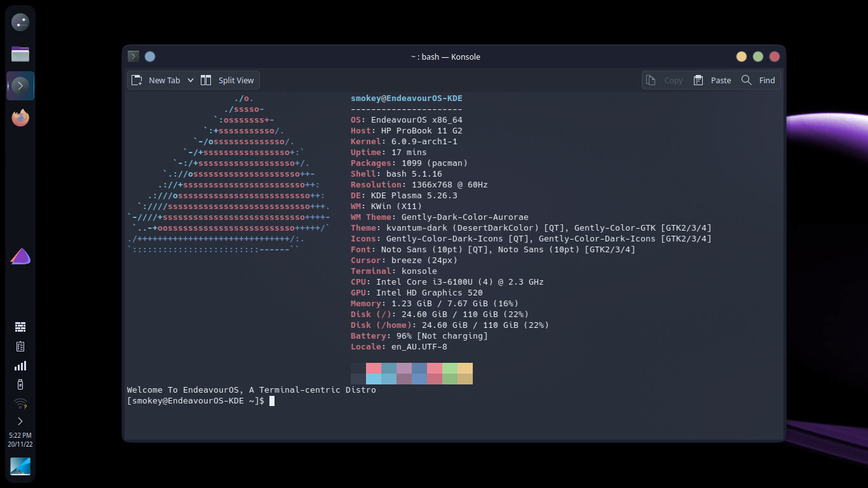The height and width of the screenshot is (488, 868).
Task: Click the Kernel: 6.0.9-arch1-1 line
Action: point(404,142)
